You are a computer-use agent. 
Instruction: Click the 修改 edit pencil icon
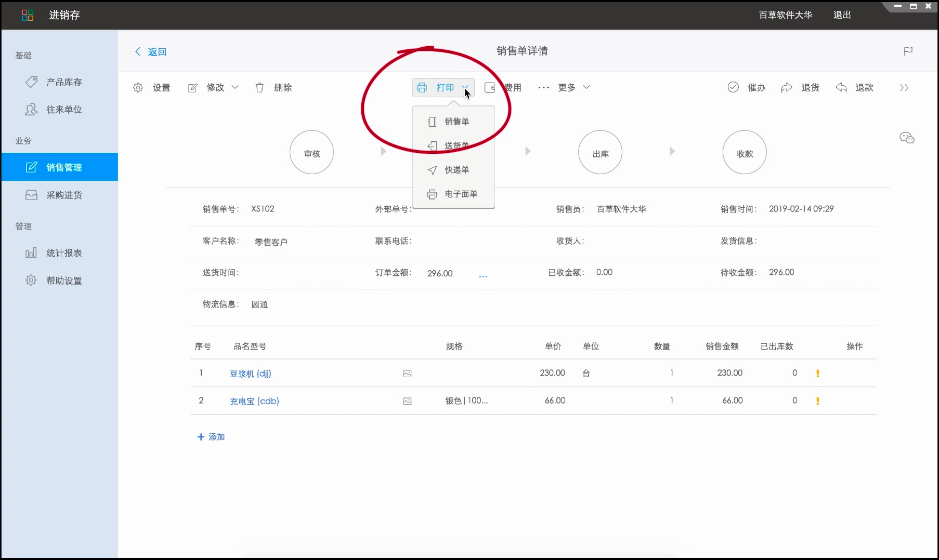coord(192,88)
